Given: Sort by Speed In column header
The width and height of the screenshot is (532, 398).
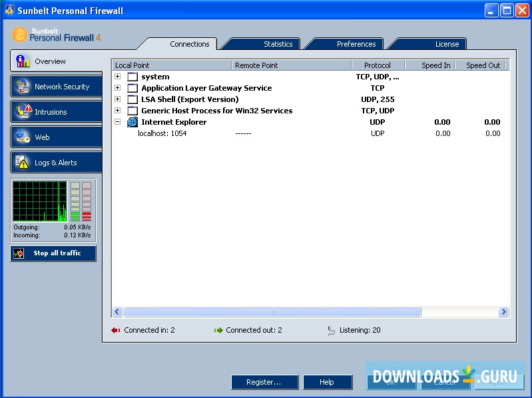Looking at the screenshot, I should [x=430, y=65].
